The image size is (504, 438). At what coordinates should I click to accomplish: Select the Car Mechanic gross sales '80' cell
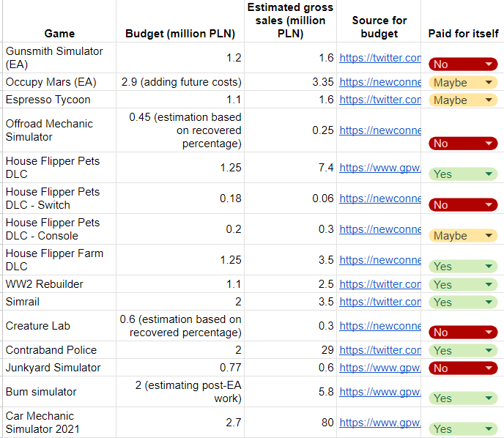290,423
